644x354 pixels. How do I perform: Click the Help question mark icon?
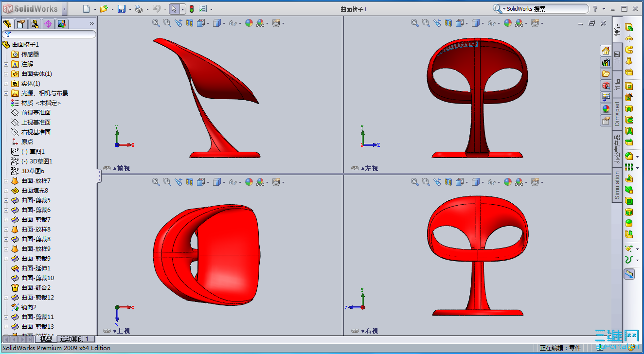(x=595, y=9)
